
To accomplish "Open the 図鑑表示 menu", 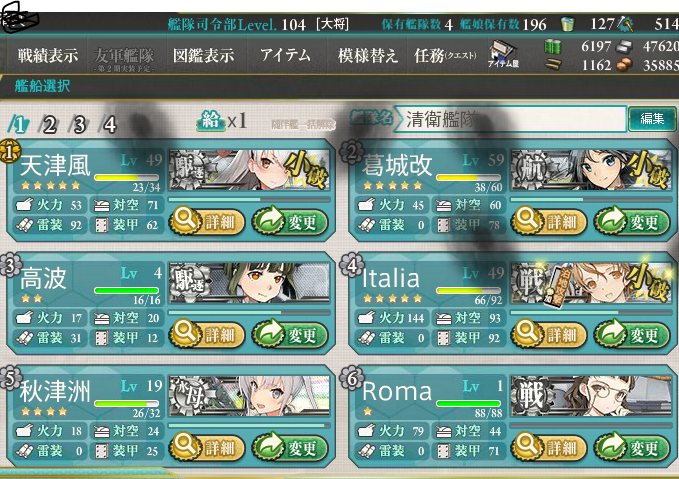I will click(203, 56).
